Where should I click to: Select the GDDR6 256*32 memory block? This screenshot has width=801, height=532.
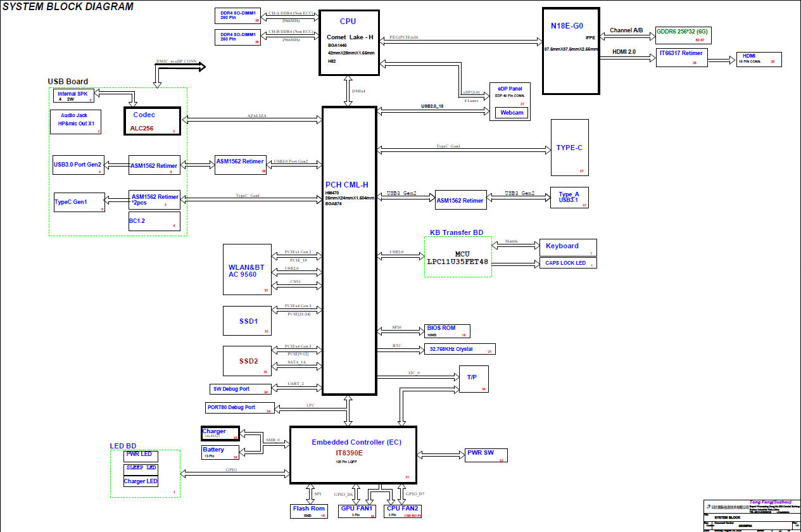tap(683, 33)
